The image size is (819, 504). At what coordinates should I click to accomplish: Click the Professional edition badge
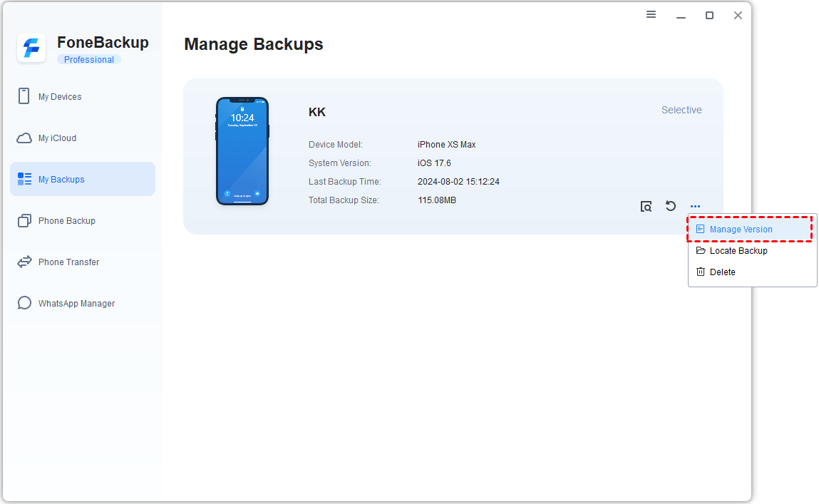[x=89, y=60]
